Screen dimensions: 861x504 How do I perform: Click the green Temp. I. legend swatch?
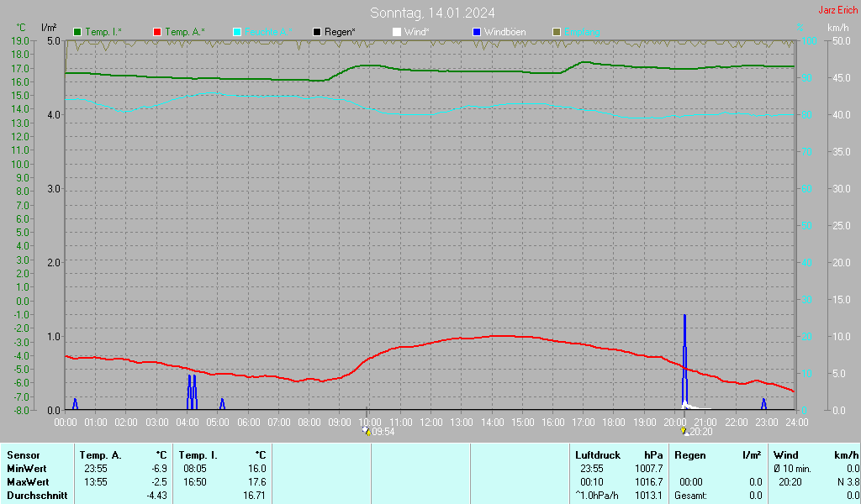click(77, 33)
